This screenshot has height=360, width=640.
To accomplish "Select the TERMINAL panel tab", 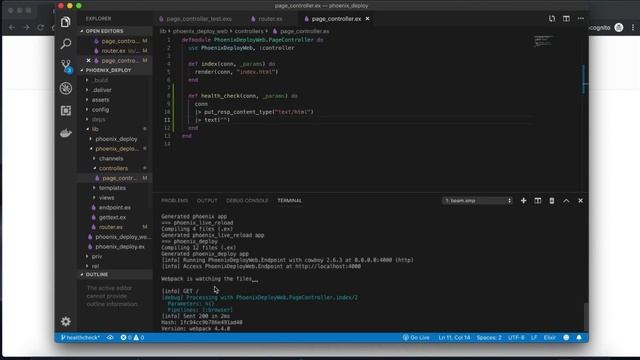I will click(x=289, y=200).
